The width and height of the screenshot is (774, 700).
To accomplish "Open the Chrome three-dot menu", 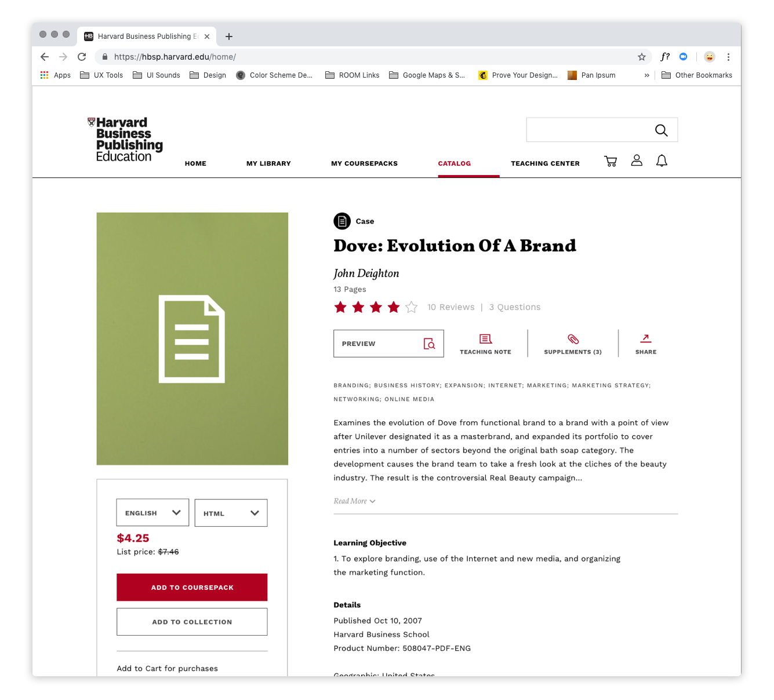I will coord(728,57).
